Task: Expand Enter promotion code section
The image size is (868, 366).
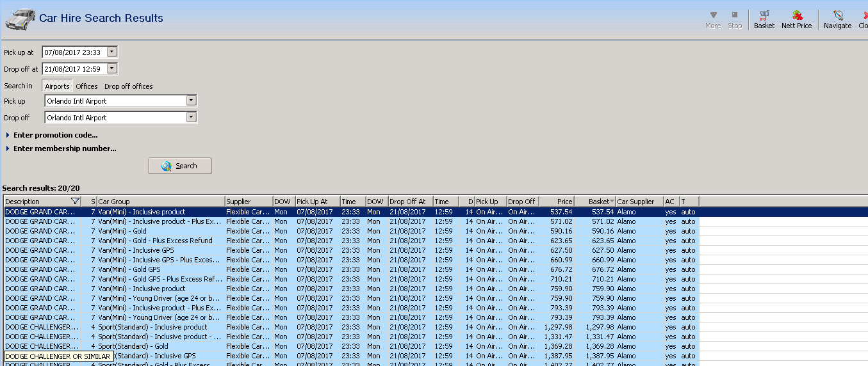Action: click(x=52, y=135)
